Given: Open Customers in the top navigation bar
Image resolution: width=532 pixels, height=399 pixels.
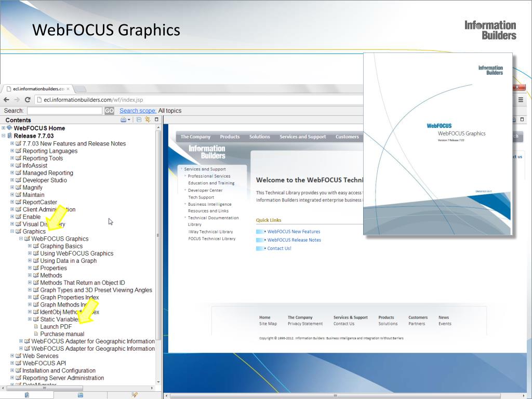Looking at the screenshot, I should (x=347, y=137).
